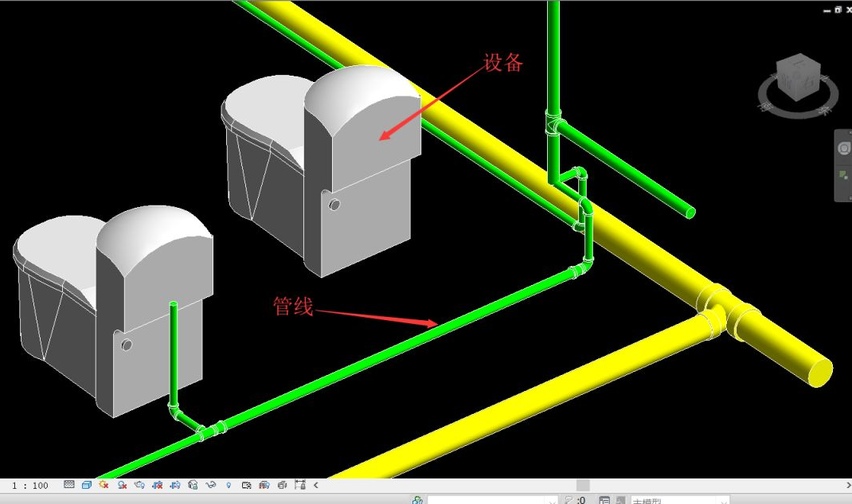
Task: Restore down the view window
Action: click(x=838, y=10)
